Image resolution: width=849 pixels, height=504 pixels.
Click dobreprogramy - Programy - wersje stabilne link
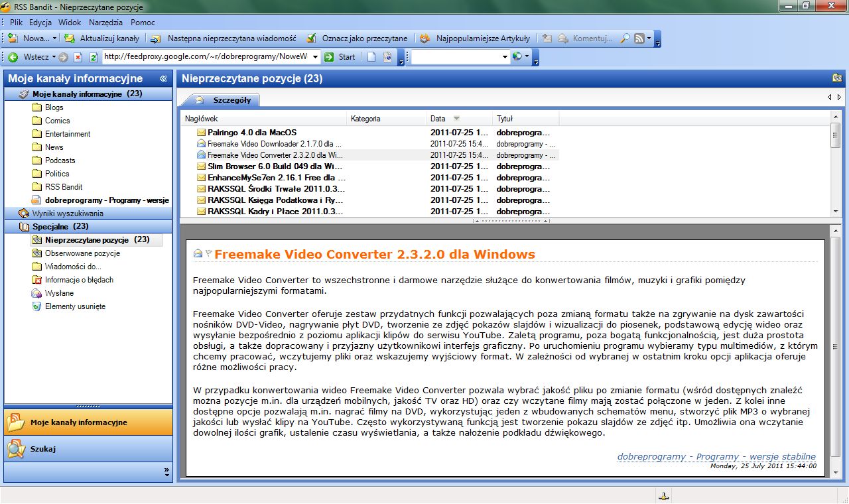[716, 456]
